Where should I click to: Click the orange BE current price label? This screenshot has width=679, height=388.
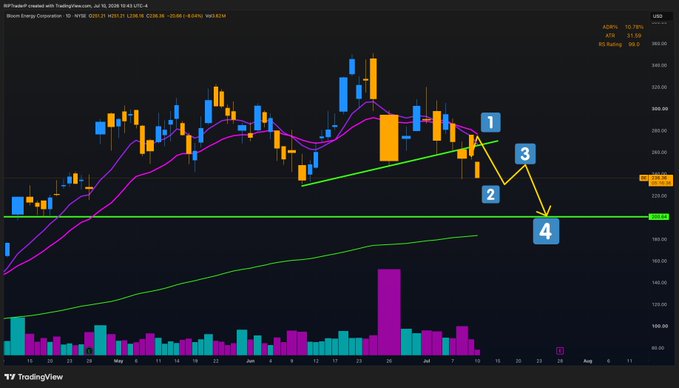tap(656, 180)
